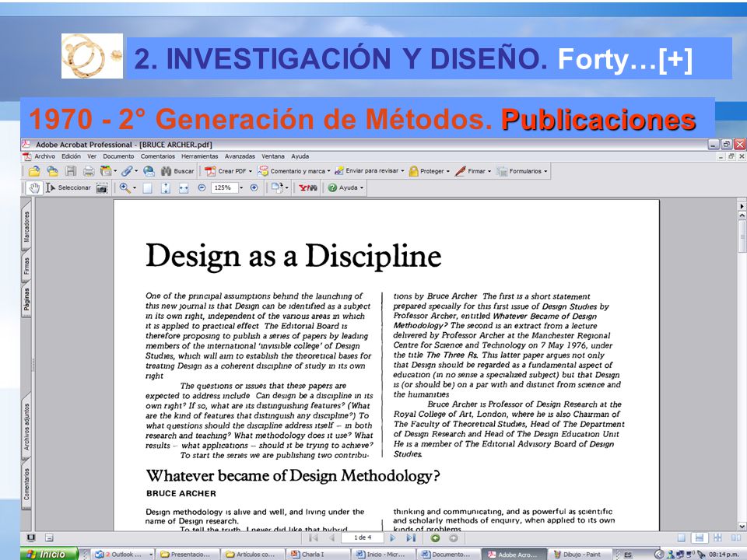Open the Ventana menu
This screenshot has width=747, height=560.
(273, 156)
